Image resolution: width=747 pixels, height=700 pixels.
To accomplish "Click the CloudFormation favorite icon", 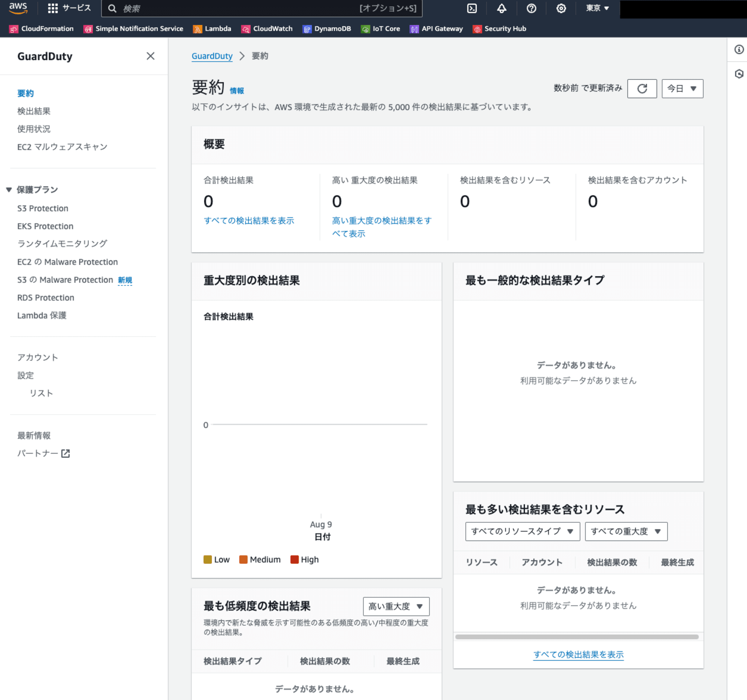I will 13,29.
